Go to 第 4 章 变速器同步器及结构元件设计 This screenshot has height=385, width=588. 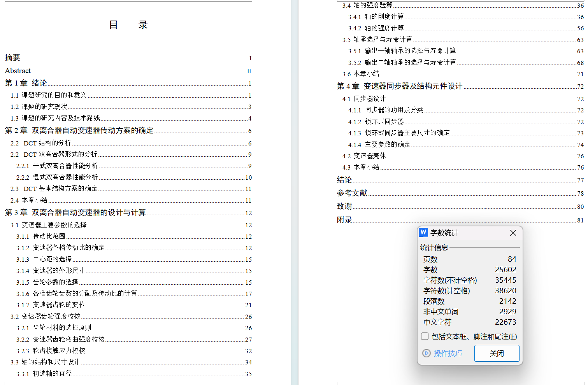[x=460, y=86]
